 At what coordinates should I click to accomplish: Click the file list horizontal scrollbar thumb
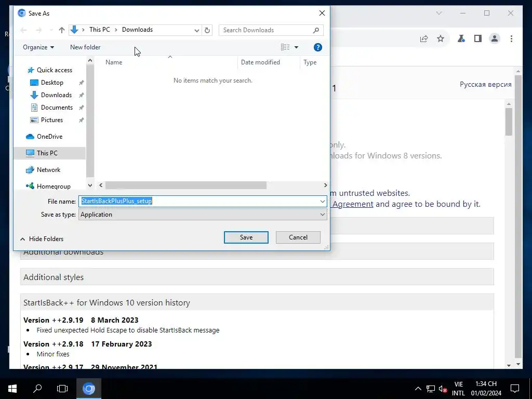pyautogui.click(x=185, y=185)
